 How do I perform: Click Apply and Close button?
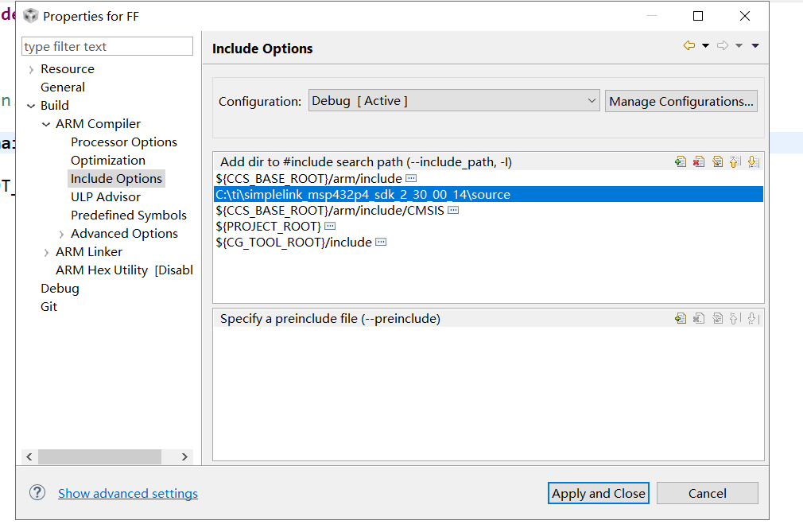tap(598, 493)
